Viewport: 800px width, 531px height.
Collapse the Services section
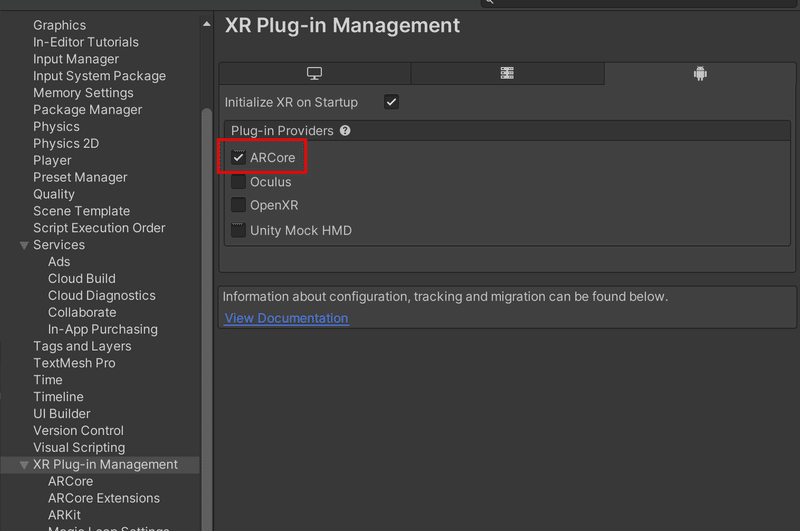24,245
